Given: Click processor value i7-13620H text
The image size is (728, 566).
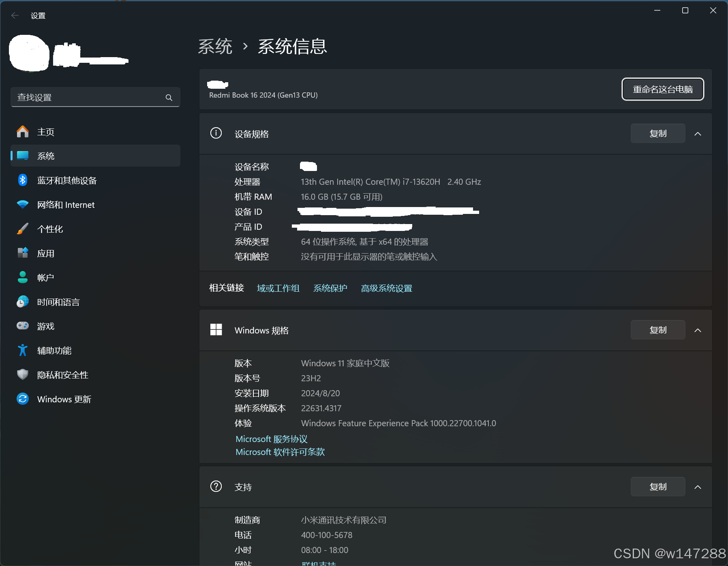Looking at the screenshot, I should (x=391, y=182).
